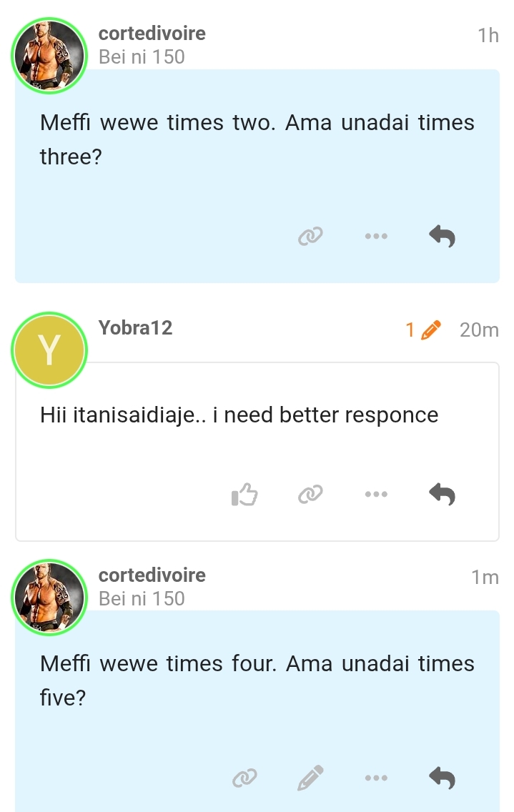Click the 1h timestamp on first post
514x812 pixels.
[x=488, y=35]
